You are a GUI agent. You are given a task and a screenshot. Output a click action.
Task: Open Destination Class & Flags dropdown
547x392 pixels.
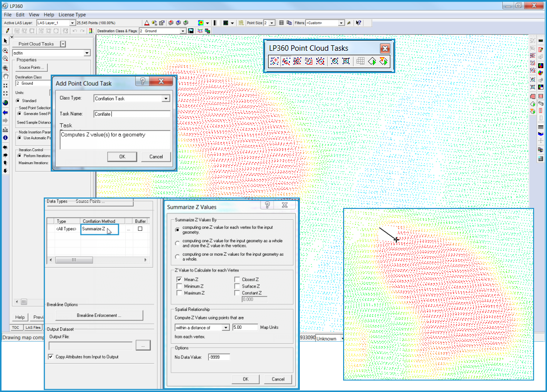pos(183,31)
